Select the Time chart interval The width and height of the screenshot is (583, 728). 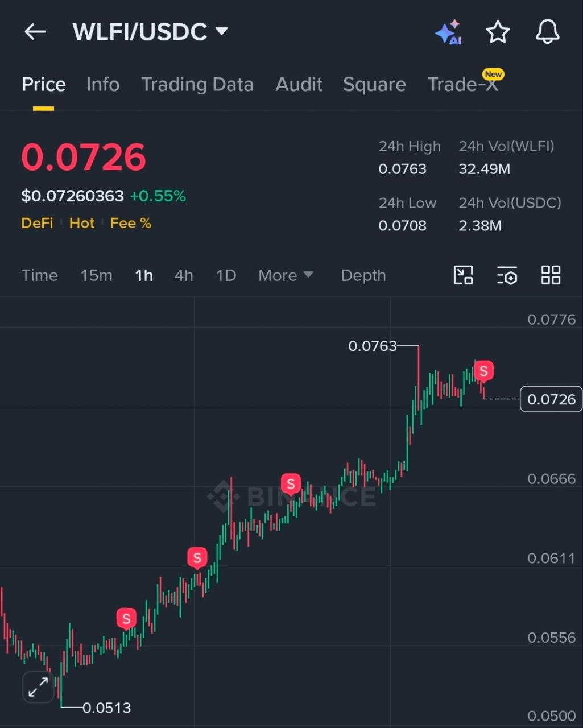tap(40, 275)
